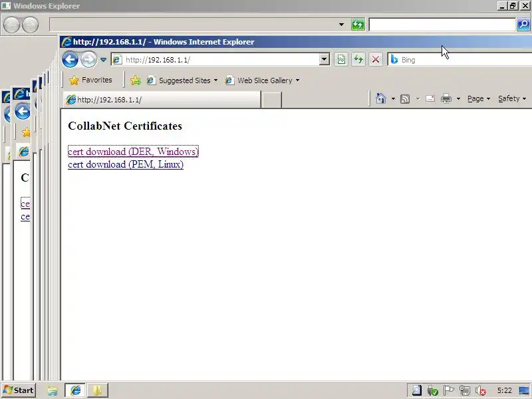
Task: Follow cert download (DER, Windows) link
Action: (x=133, y=152)
